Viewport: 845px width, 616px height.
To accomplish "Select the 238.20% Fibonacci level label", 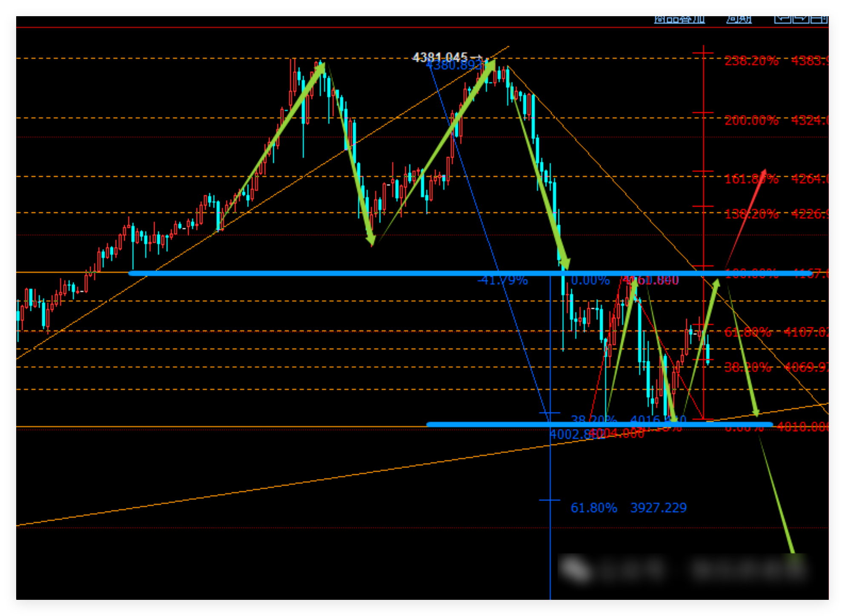I will pyautogui.click(x=751, y=61).
